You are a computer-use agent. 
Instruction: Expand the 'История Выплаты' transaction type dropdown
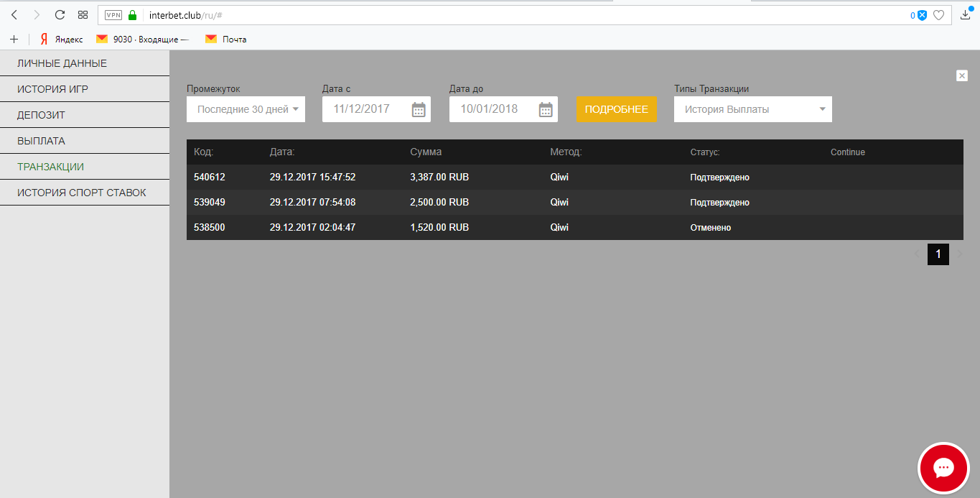click(752, 109)
